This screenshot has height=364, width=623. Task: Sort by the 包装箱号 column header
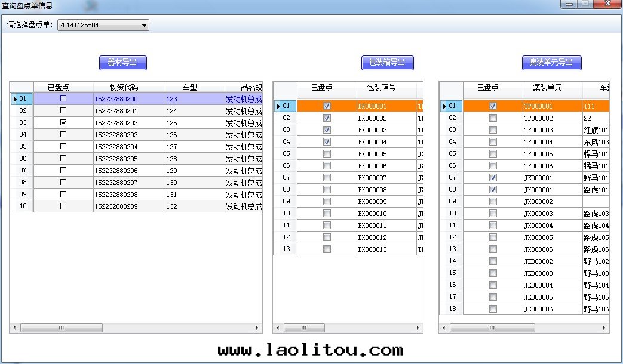point(386,87)
